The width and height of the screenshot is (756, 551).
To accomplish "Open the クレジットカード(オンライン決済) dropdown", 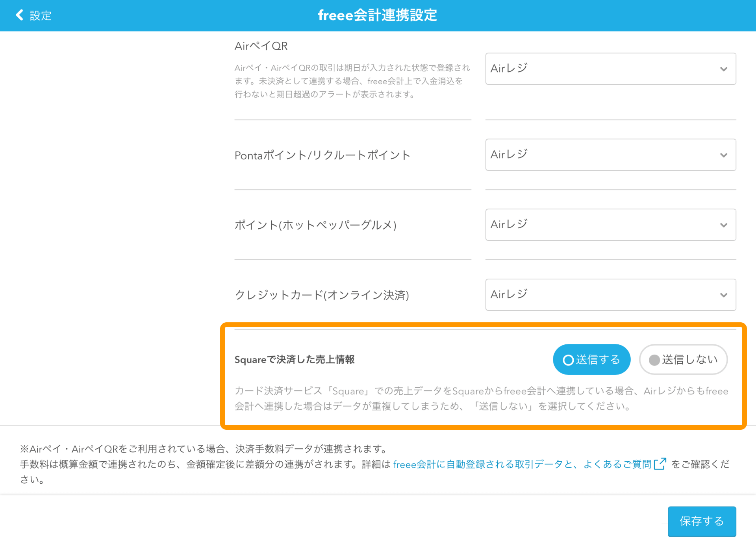I will click(x=611, y=295).
